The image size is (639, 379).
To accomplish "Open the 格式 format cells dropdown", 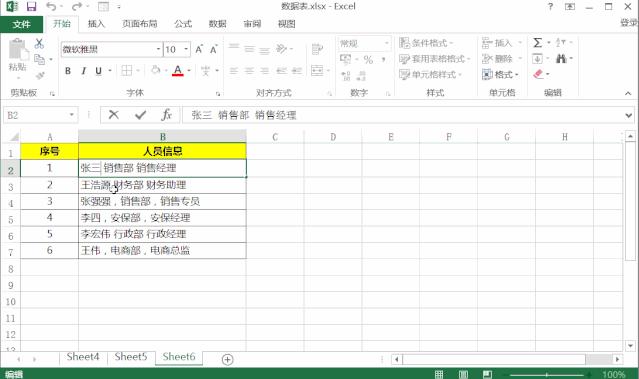I will coord(501,75).
